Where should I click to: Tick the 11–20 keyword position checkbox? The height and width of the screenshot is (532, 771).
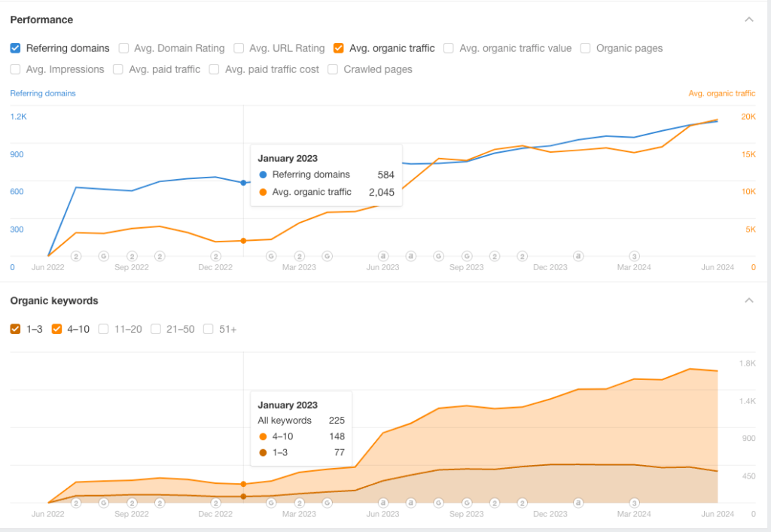[x=104, y=329]
